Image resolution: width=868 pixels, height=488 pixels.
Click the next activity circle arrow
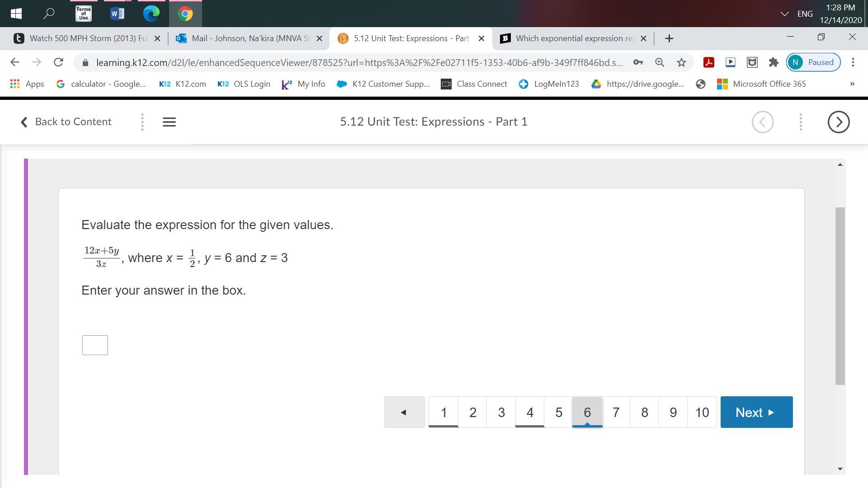coord(839,122)
